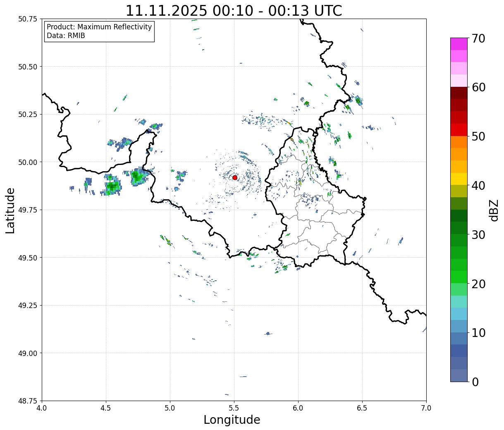Click the red radar location dot

point(235,177)
